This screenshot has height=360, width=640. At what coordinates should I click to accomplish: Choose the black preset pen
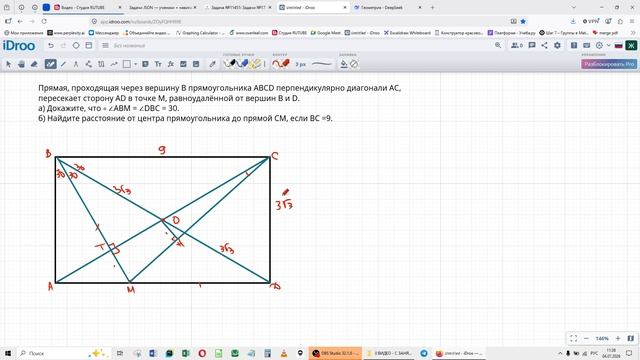(229, 64)
